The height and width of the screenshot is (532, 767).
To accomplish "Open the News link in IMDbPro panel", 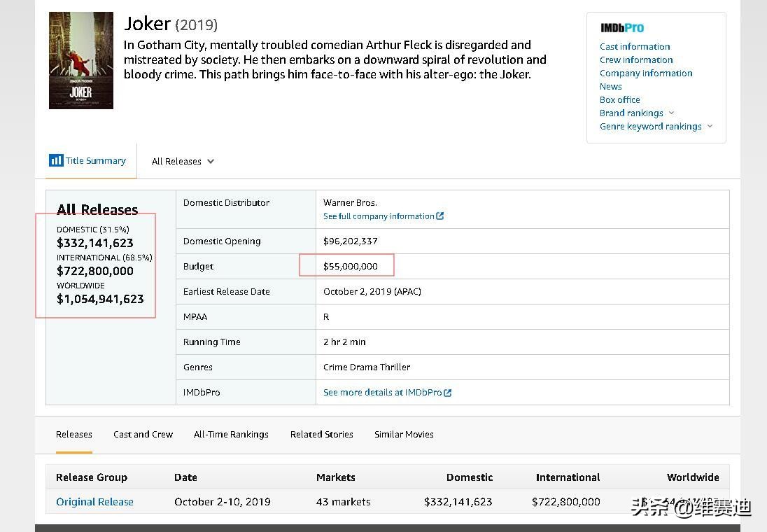I will (610, 86).
